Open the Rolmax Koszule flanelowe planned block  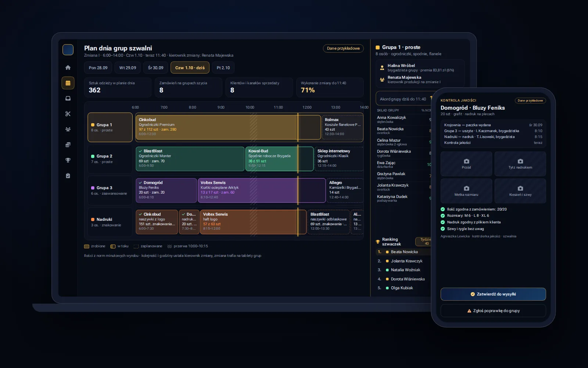343,127
